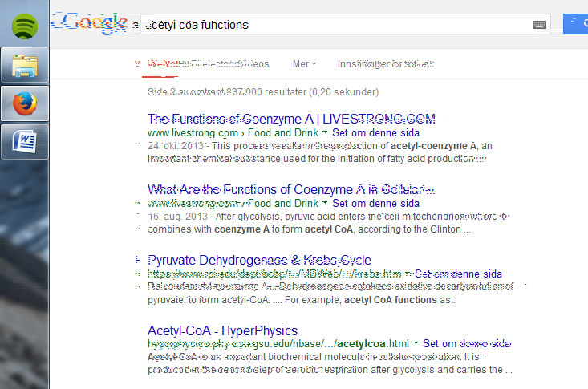The height and width of the screenshot is (389, 588).
Task: Click the Google logo
Action: [89, 23]
